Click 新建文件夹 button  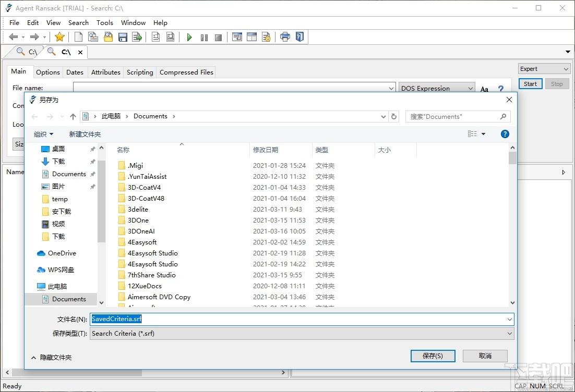(x=85, y=134)
